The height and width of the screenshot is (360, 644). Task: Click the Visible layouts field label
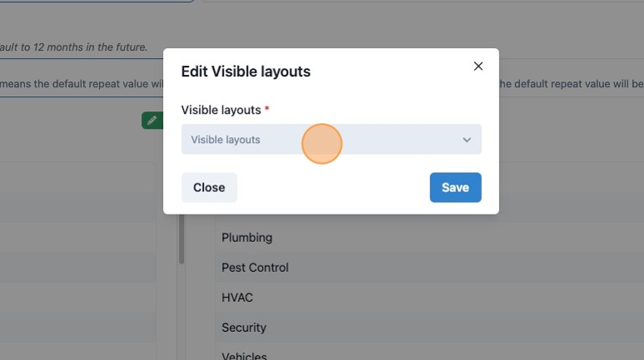221,110
